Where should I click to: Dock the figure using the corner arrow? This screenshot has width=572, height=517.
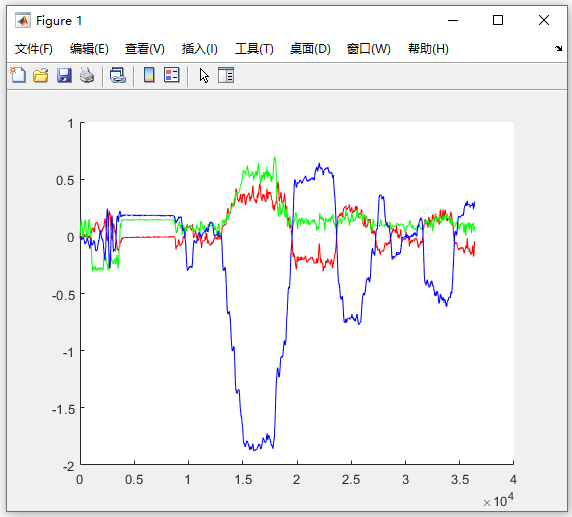pyautogui.click(x=559, y=48)
